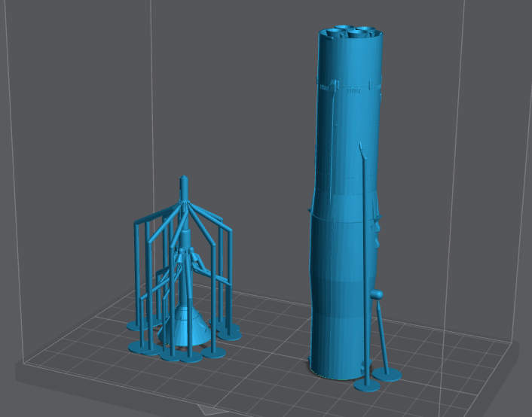Click the ball joint atop the angled strut

pyautogui.click(x=378, y=294)
